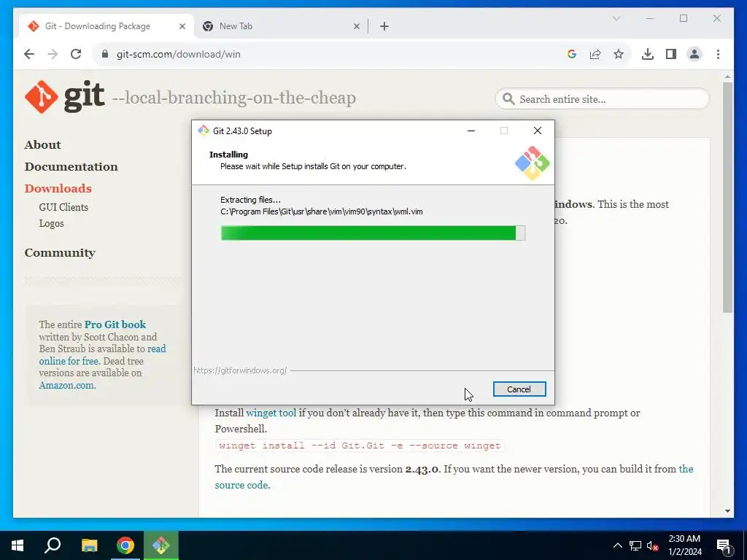
Task: Open Community in sidebar
Action: point(60,253)
